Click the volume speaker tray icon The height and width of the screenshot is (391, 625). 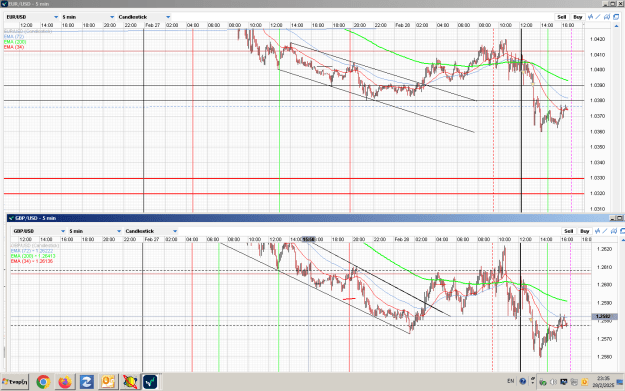553,382
